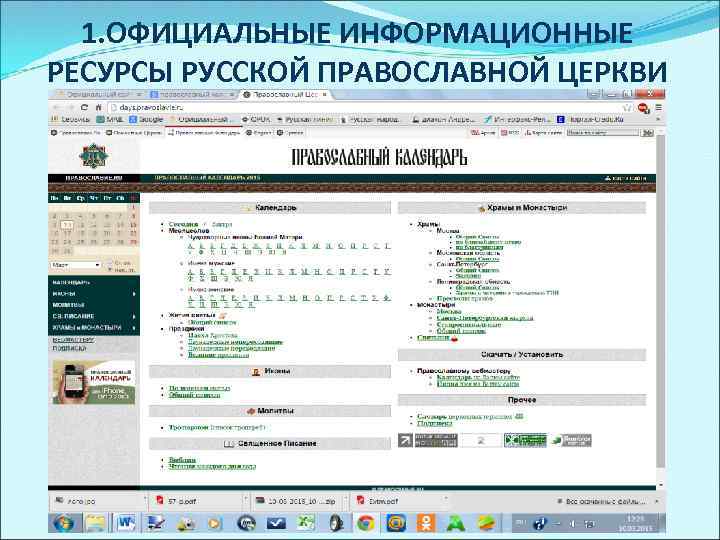Expand ИКОНЫ submenu arrow in sidebar
This screenshot has height=540, width=720.
tap(134, 293)
